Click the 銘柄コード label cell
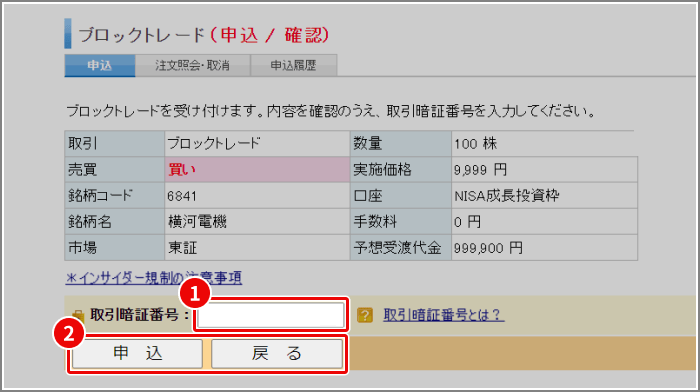Screen dimensions: 700x392 point(115,196)
